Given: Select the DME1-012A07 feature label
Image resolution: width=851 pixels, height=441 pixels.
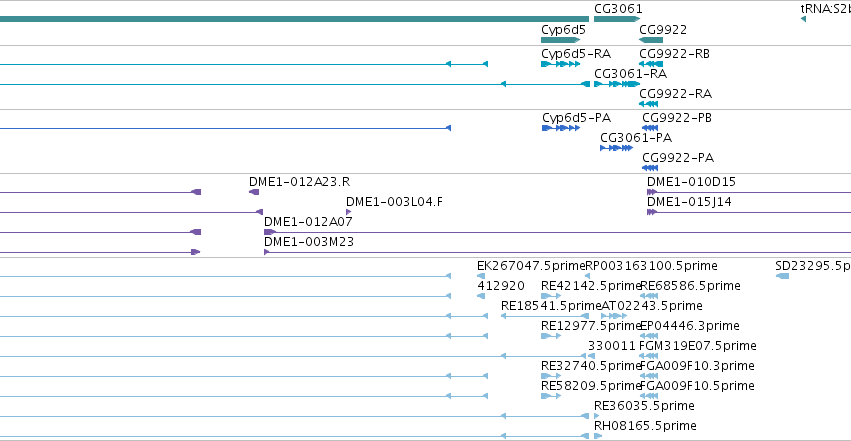Looking at the screenshot, I should tap(308, 222).
